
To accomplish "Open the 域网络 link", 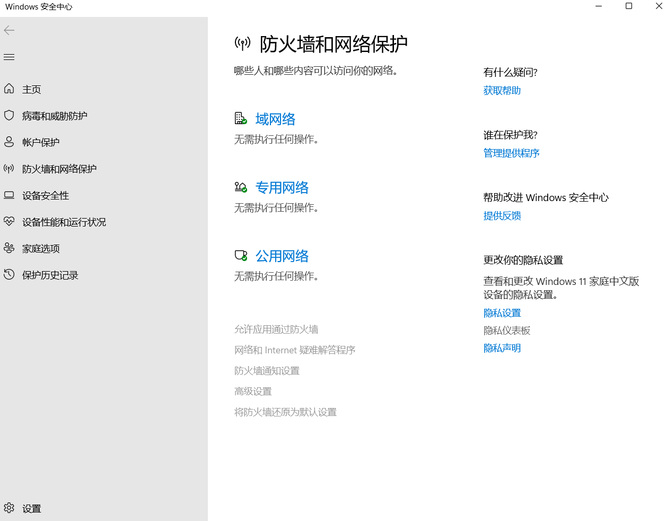I will [275, 119].
